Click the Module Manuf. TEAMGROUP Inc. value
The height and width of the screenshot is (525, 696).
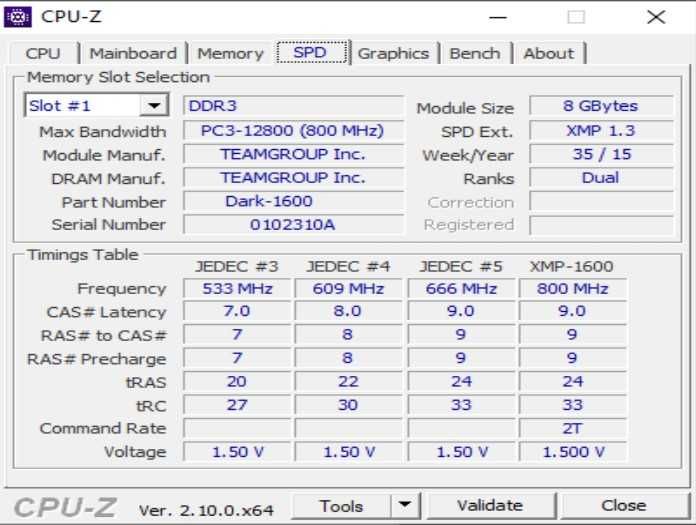(293, 154)
